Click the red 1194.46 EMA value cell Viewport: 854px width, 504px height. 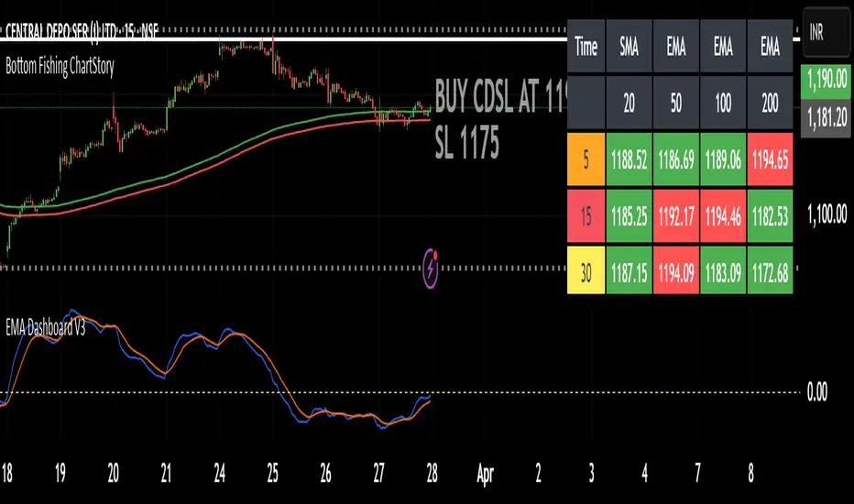point(723,216)
